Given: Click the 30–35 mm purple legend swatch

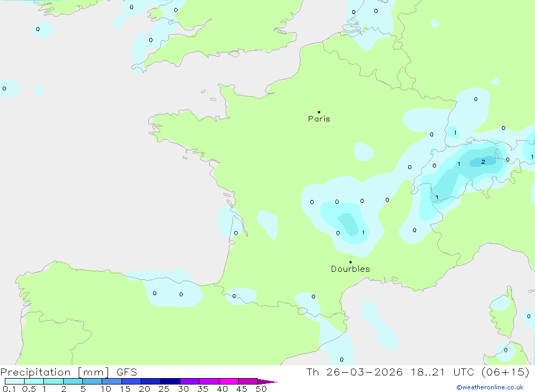Looking at the screenshot, I should tap(189, 381).
